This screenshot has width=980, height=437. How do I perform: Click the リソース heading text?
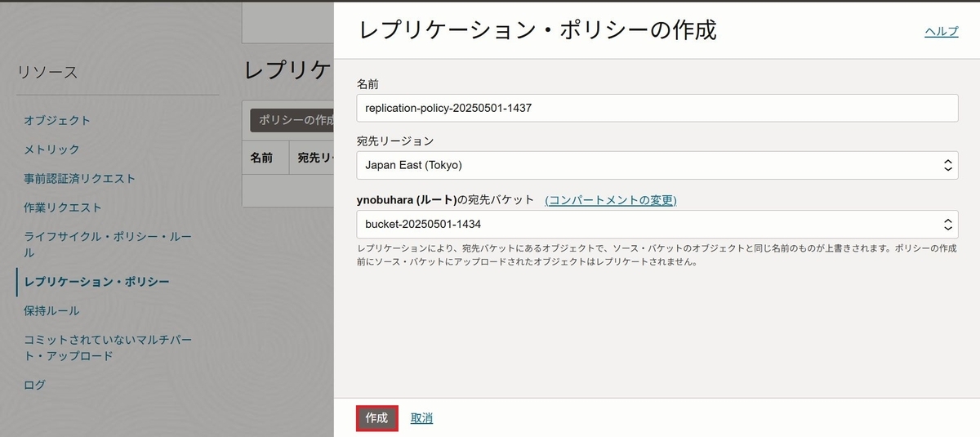tap(47, 73)
